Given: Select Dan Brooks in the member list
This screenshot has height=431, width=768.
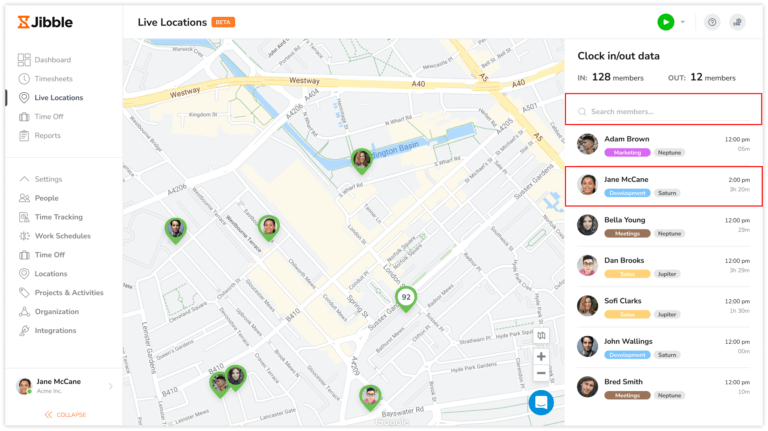Looking at the screenshot, I should (x=664, y=267).
